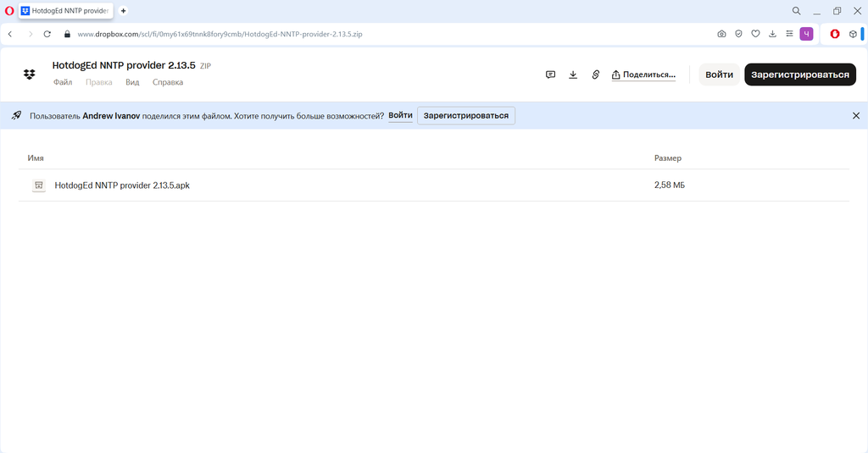The height and width of the screenshot is (453, 868).
Task: Click the Поделиться share button
Action: pyautogui.click(x=643, y=75)
